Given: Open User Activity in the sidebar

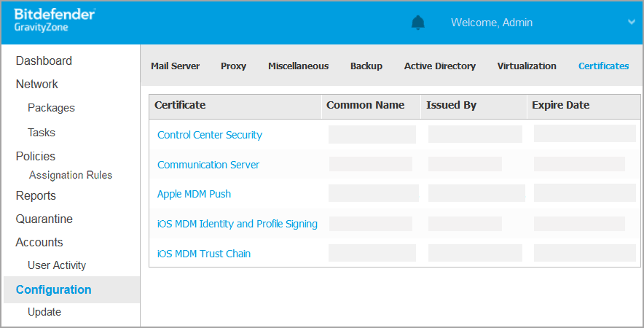Looking at the screenshot, I should 57,265.
